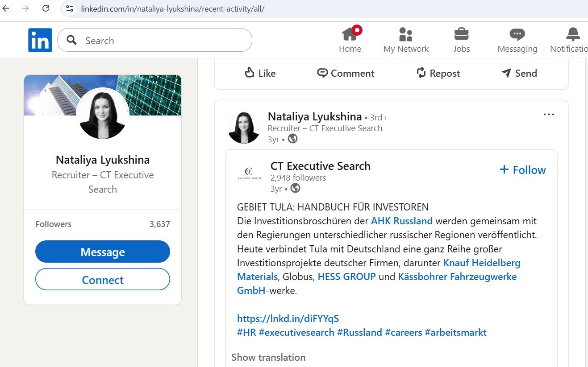Show translation of the German post
Viewport: 588px width, 367px height.
[268, 357]
